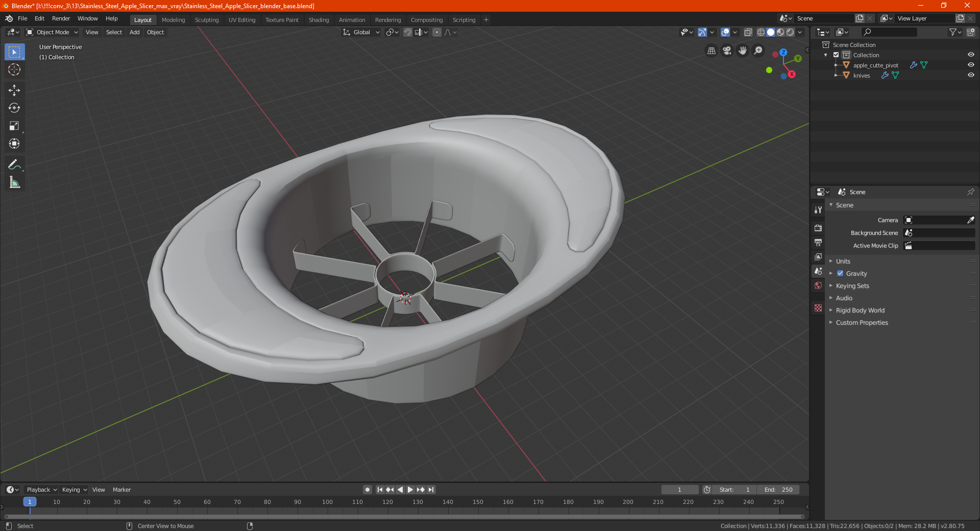Switch to the Sculpting workspace tab
This screenshot has width=980, height=531.
tap(207, 20)
